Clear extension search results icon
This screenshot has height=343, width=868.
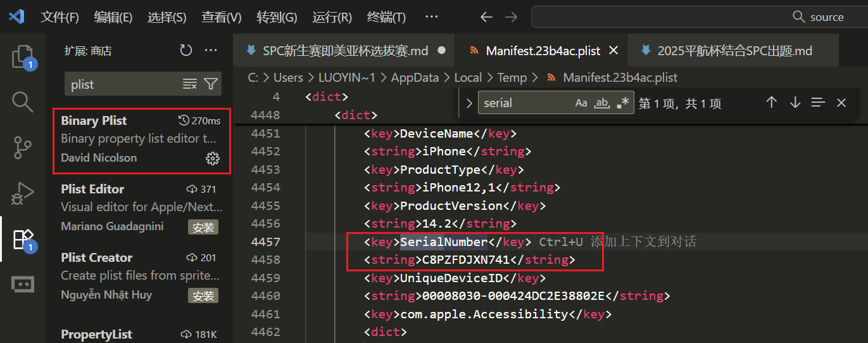(x=189, y=84)
